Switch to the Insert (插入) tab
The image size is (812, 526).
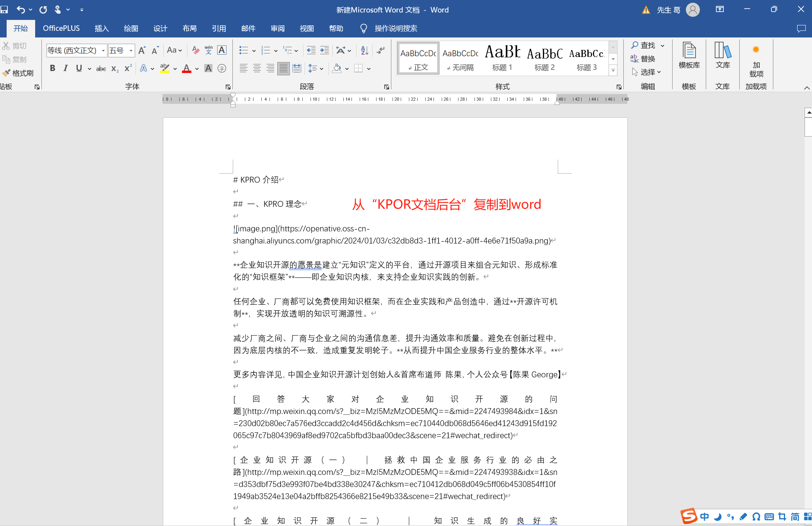(x=102, y=28)
